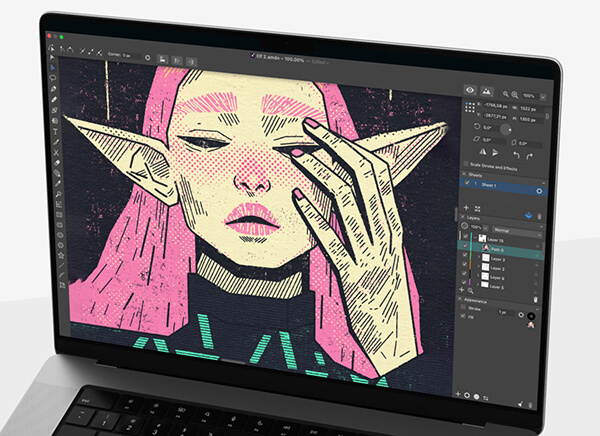The width and height of the screenshot is (600, 436).
Task: Collapse Layer 10 disclosure arrow
Action: click(475, 238)
